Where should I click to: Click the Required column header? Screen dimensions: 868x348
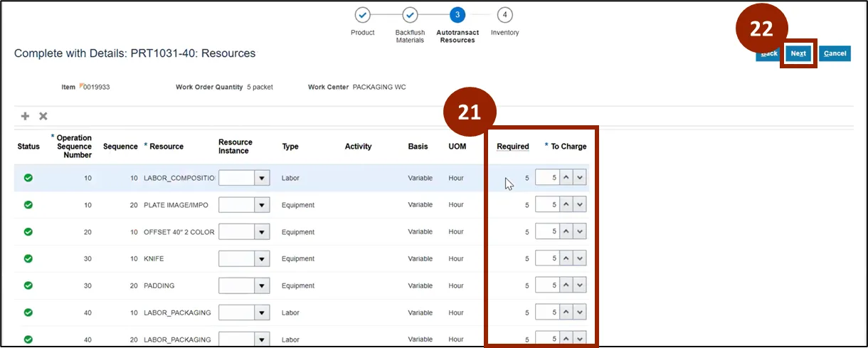pos(512,147)
